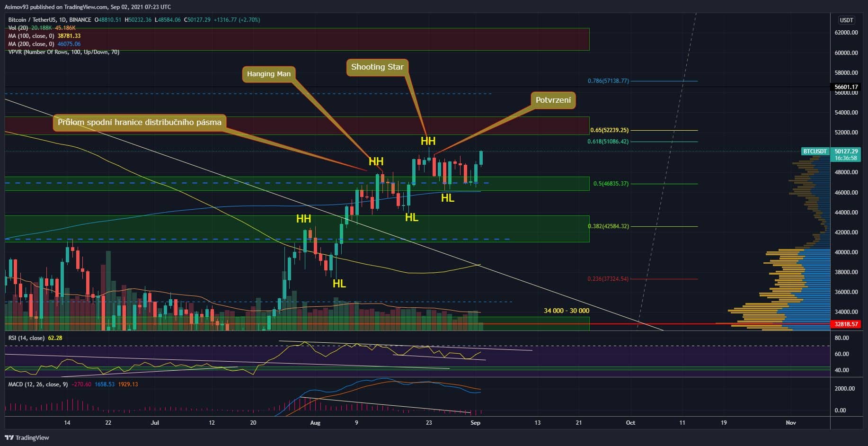Click the 0.786(57138.77) Fibonacci level label
868x446 pixels.
[x=608, y=81]
